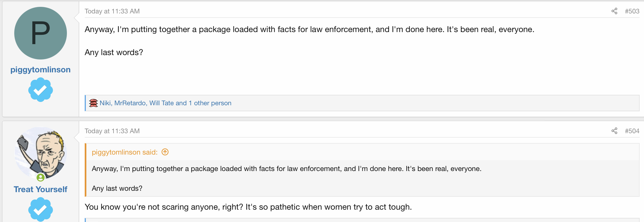This screenshot has height=222, width=644.
Task: Click 'piggytomlinson said:' quote attribution
Action: pos(125,152)
